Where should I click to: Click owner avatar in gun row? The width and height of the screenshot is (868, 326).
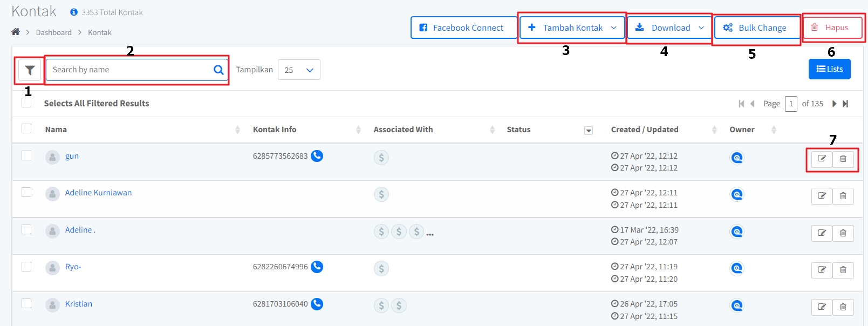click(x=737, y=158)
